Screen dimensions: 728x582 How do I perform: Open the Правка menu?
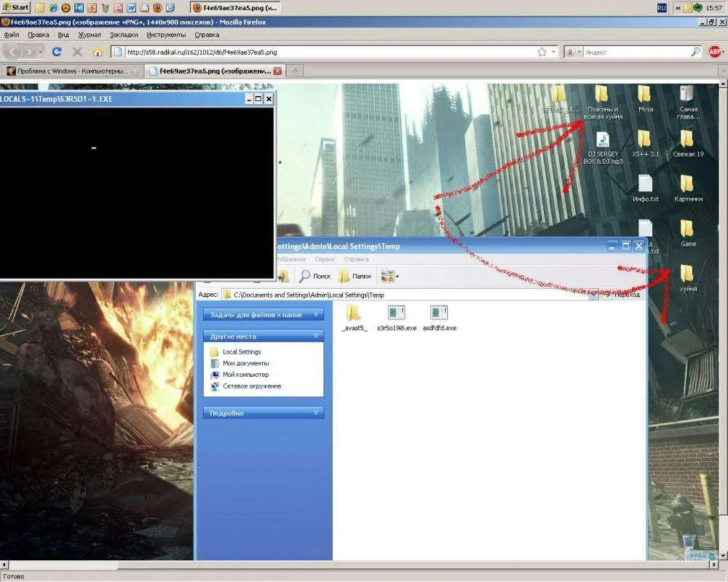click(38, 35)
